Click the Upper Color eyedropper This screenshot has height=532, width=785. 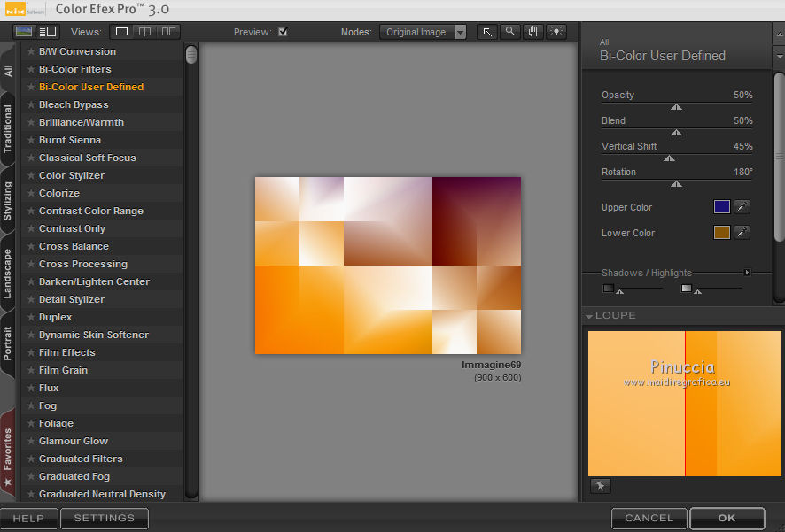pyautogui.click(x=742, y=206)
